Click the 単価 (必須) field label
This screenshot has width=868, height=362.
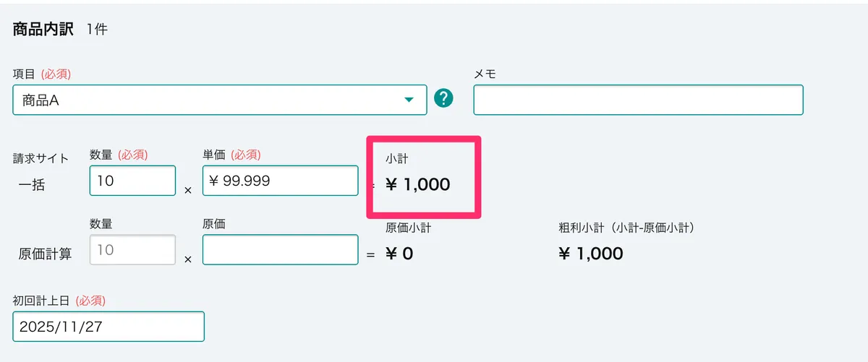point(231,154)
